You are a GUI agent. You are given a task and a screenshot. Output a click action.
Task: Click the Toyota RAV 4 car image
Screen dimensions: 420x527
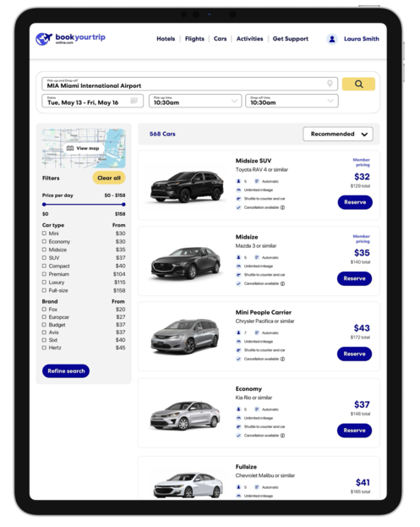187,187
